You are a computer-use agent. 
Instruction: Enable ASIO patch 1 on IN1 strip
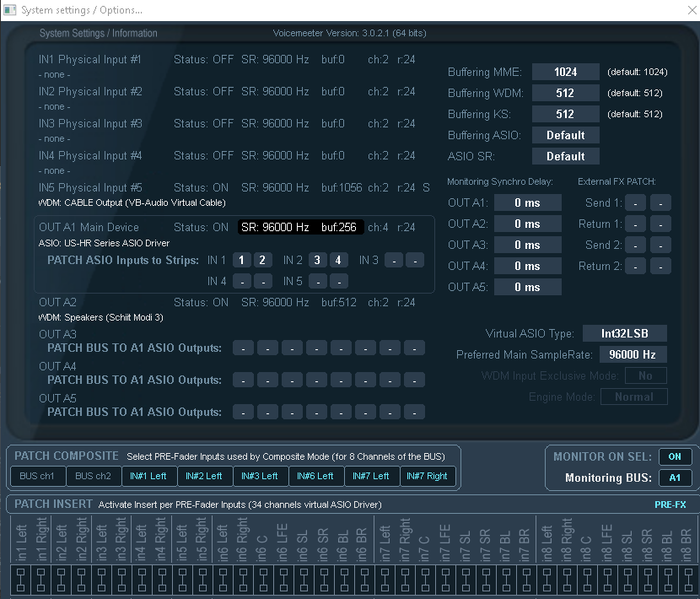(x=242, y=260)
